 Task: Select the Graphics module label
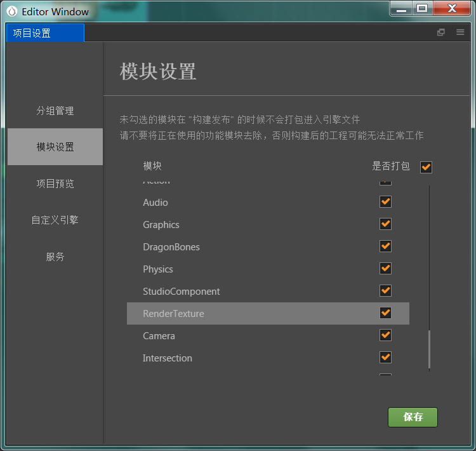point(161,225)
